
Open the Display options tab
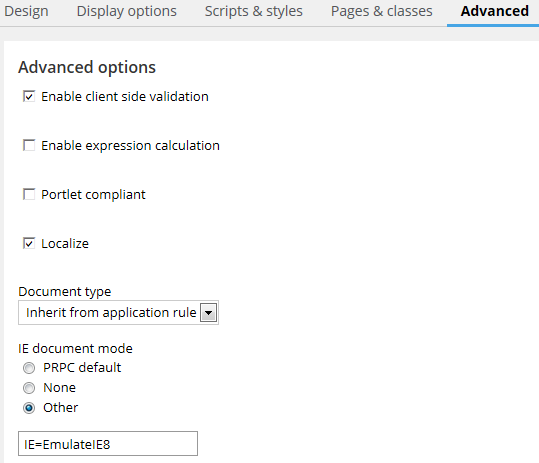126,11
